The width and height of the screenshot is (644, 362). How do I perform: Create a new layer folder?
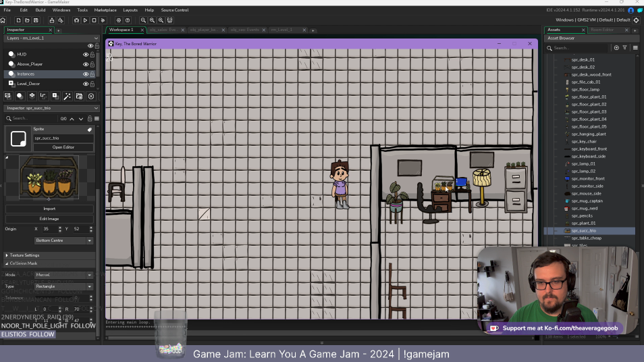pyautogui.click(x=79, y=96)
